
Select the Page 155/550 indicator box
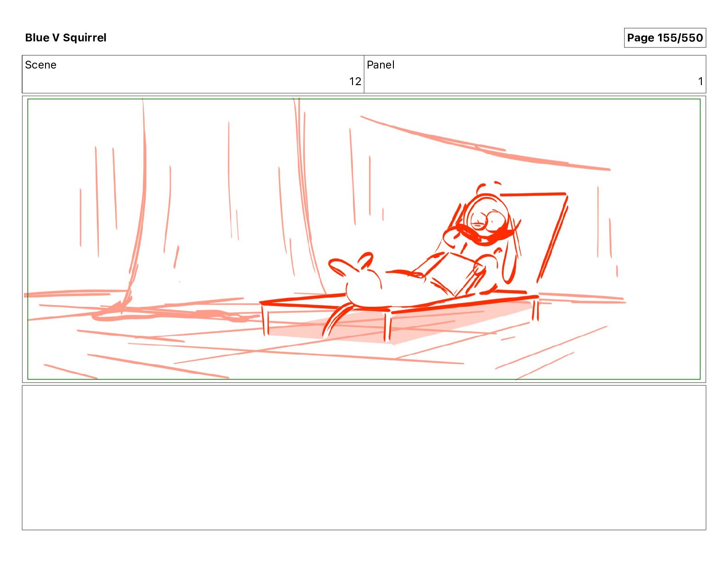tap(665, 38)
